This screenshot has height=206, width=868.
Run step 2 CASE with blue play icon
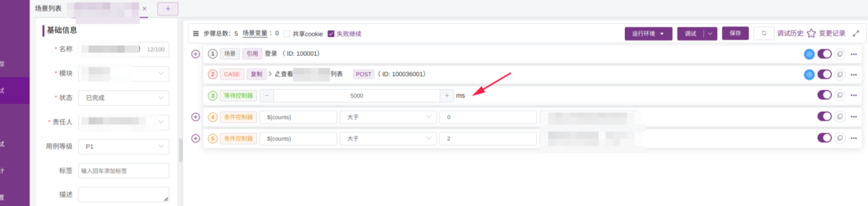809,75
